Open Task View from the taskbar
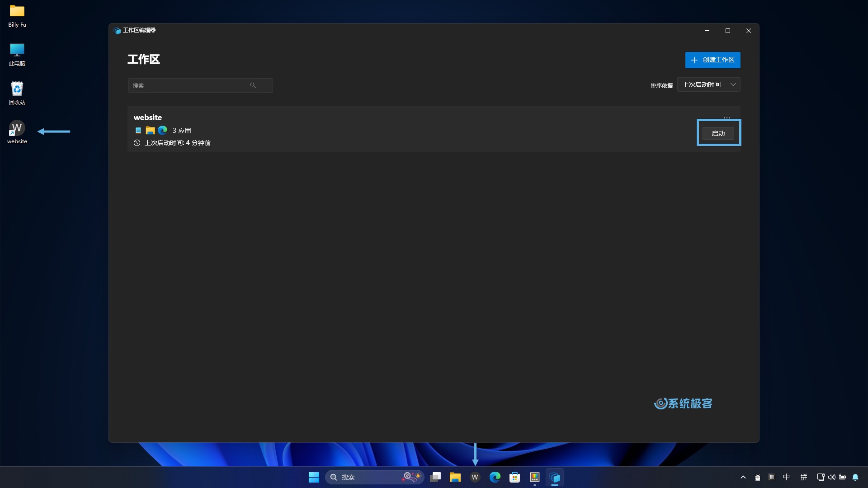868x488 pixels. tap(435, 477)
